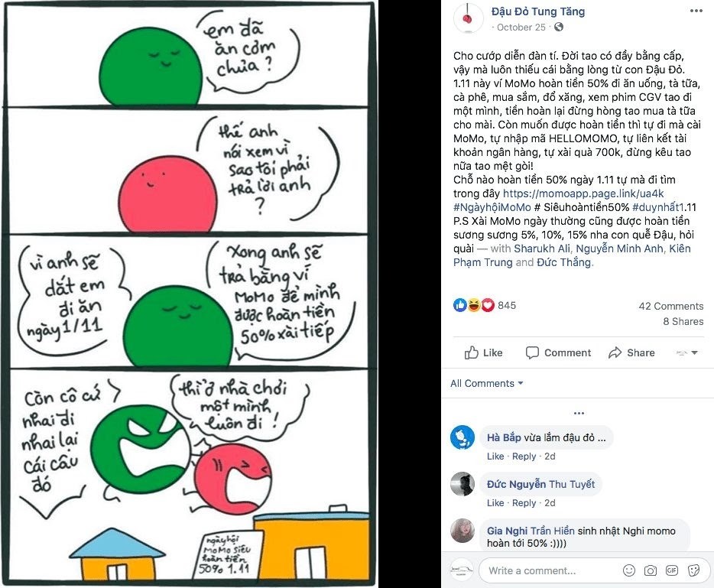
Task: Click the globe public privacy icon
Action: (x=558, y=27)
